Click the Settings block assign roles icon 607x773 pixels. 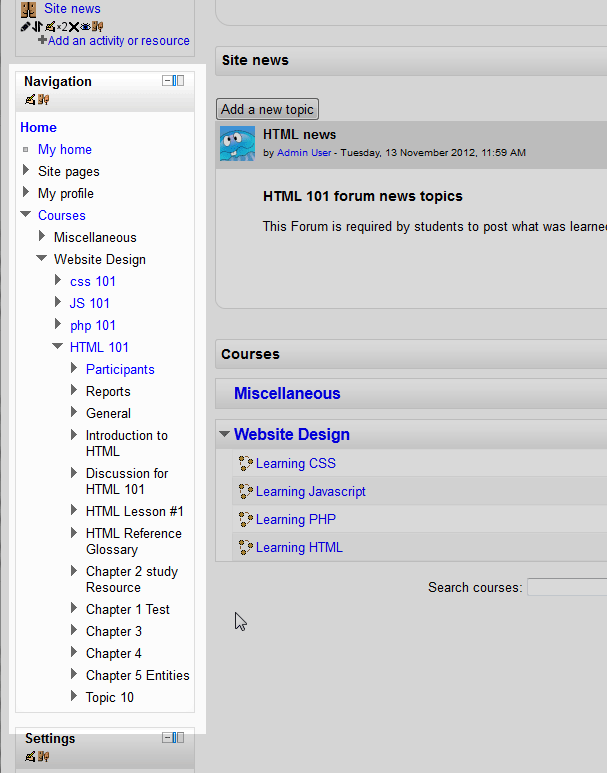point(43,756)
